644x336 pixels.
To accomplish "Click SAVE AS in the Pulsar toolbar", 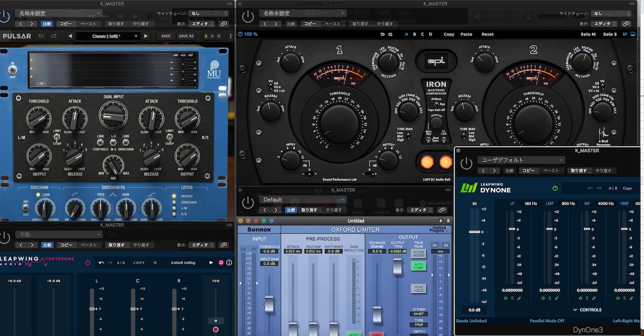I will (x=186, y=36).
